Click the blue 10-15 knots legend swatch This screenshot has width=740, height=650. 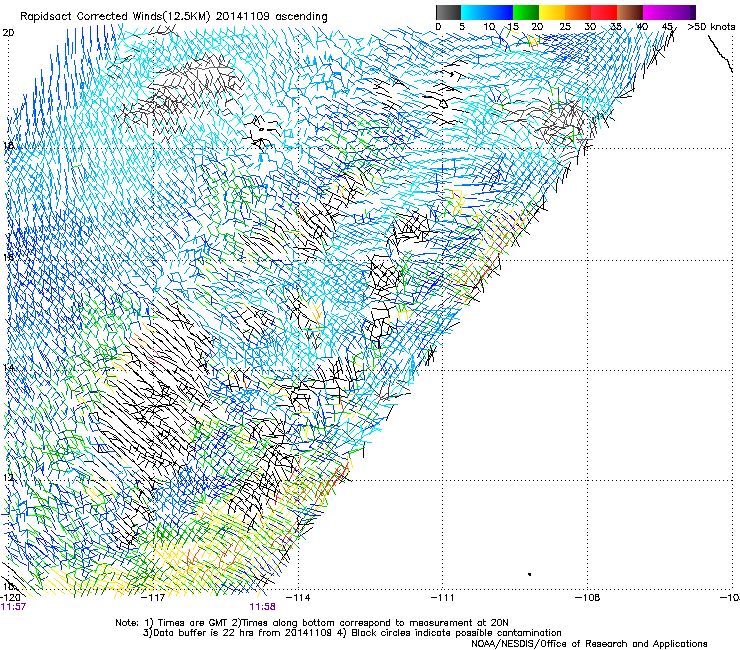pyautogui.click(x=500, y=12)
